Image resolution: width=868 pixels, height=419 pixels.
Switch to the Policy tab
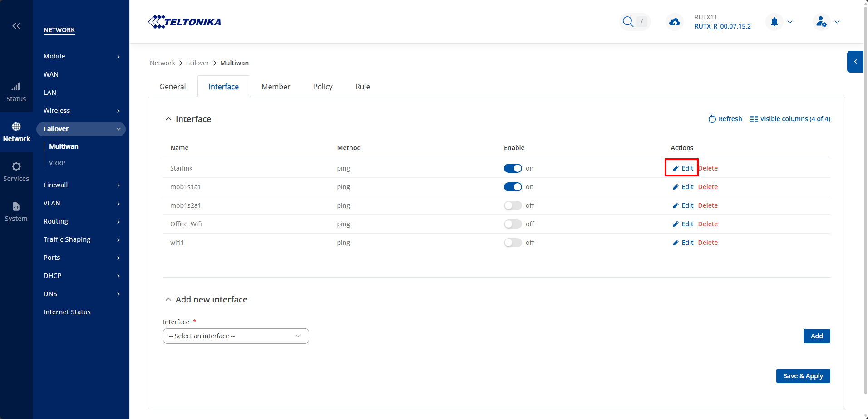[x=322, y=87]
